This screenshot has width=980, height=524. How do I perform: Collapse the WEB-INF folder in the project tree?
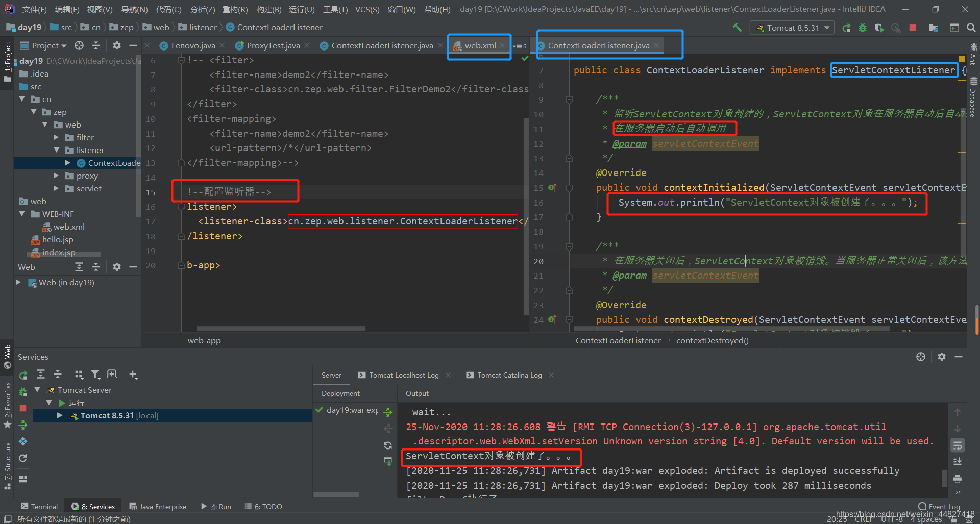[22, 214]
